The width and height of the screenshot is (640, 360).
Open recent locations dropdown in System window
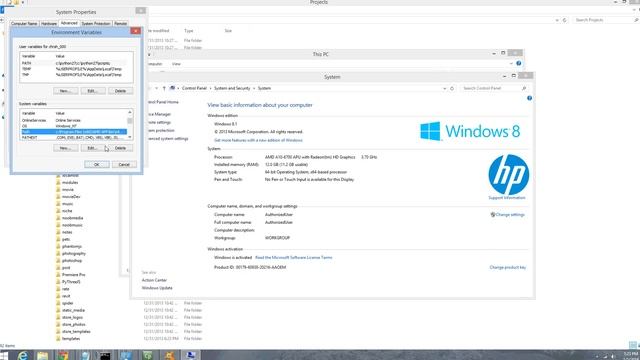(x=156, y=88)
